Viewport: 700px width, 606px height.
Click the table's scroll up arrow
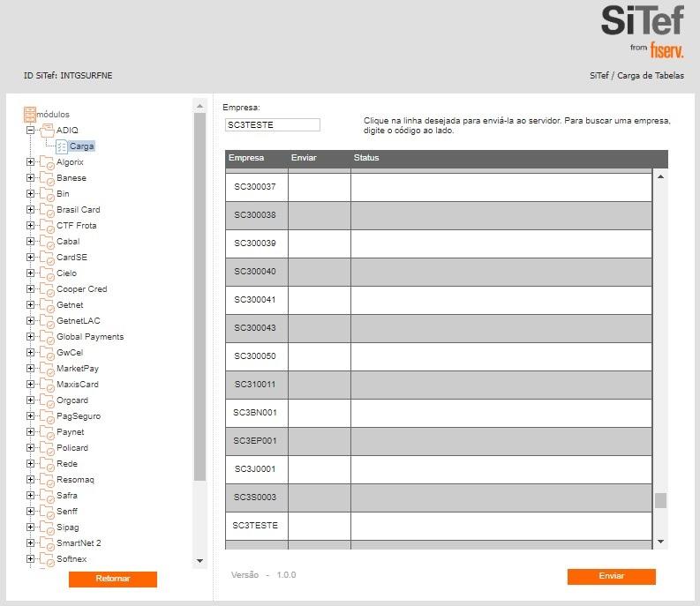tap(660, 176)
